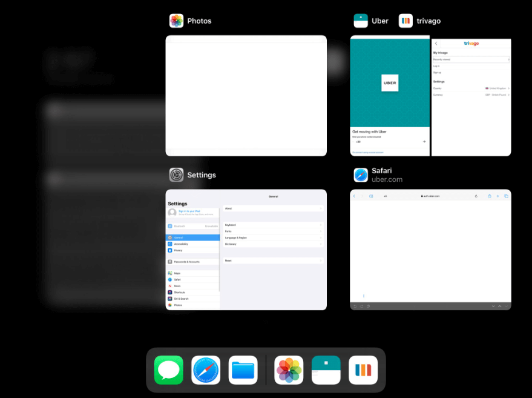The width and height of the screenshot is (532, 398).
Task: Select Accessibility in the Settings sidebar
Action: point(192,244)
